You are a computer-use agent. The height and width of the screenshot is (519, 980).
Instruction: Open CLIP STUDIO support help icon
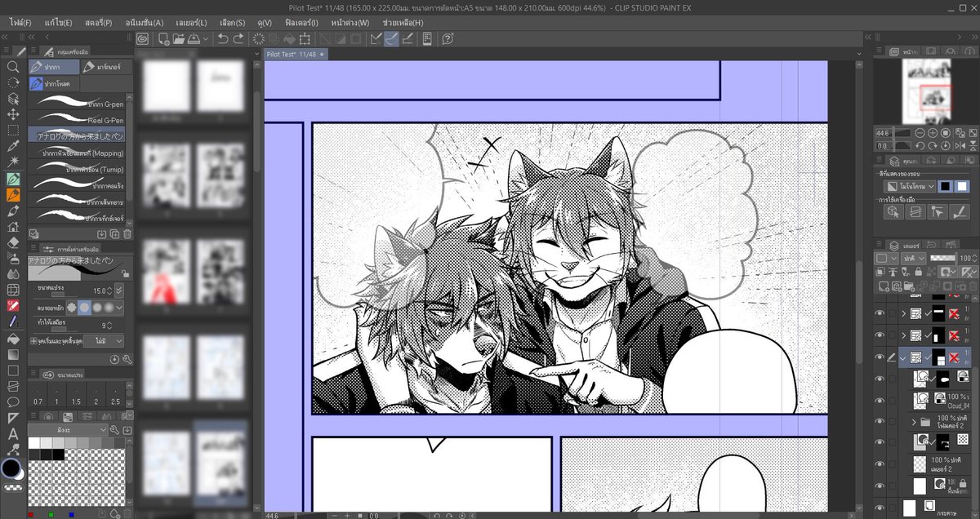447,38
